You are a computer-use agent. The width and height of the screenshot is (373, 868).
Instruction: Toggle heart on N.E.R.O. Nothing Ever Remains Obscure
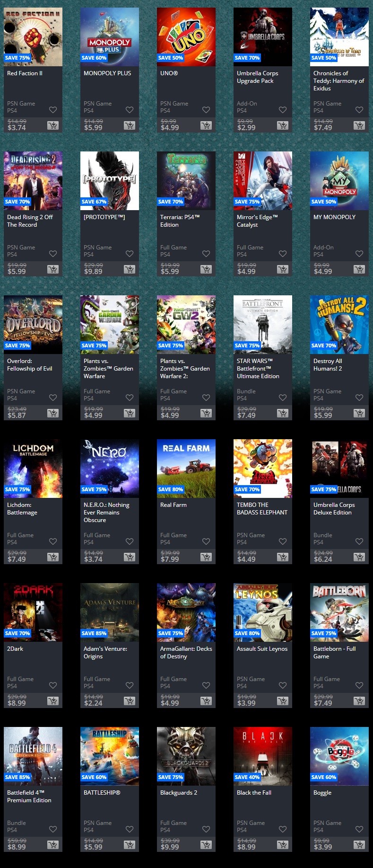pyautogui.click(x=130, y=541)
